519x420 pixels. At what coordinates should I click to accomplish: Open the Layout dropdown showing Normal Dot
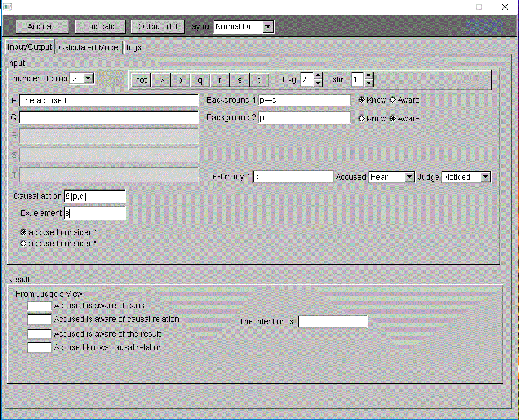click(x=268, y=26)
